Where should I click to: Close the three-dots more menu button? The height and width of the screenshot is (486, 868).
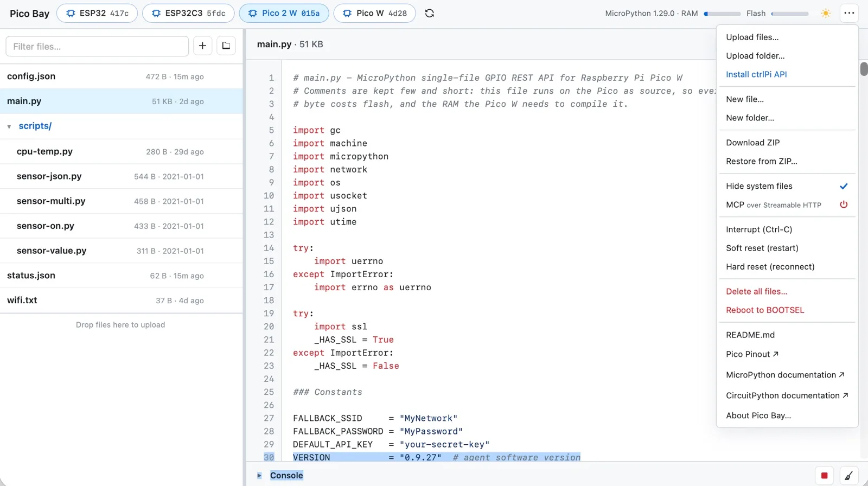click(849, 13)
